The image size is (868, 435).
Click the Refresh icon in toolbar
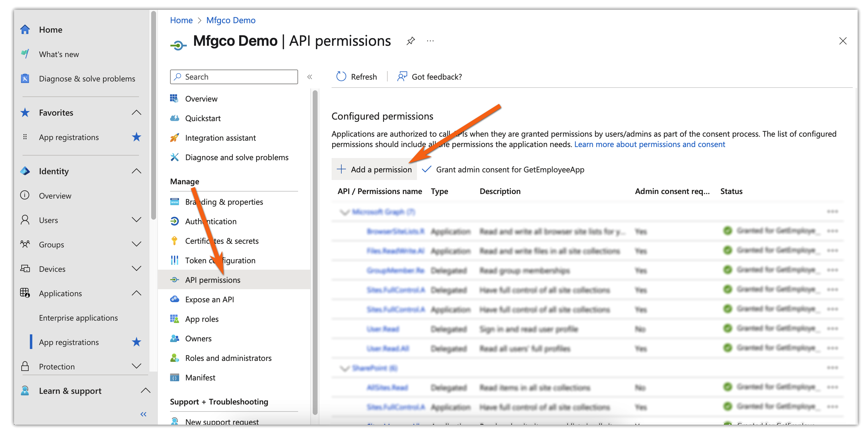pyautogui.click(x=341, y=77)
